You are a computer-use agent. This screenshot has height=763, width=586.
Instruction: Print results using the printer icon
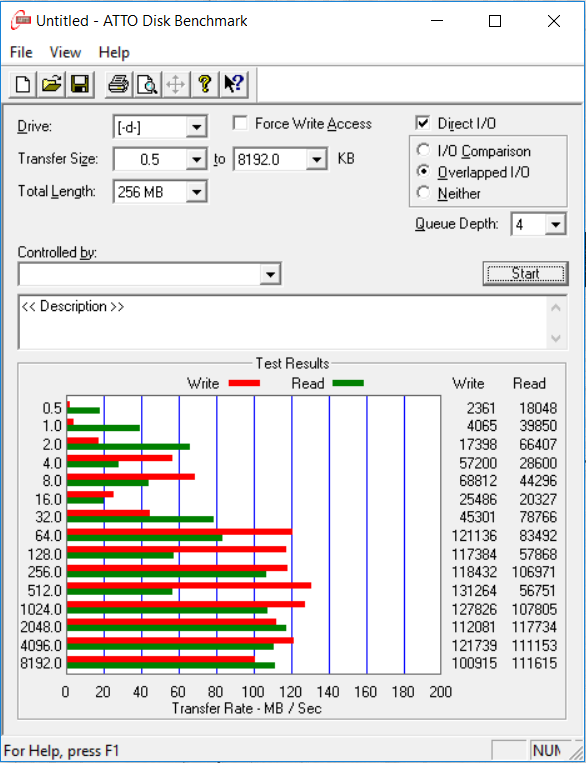coord(118,84)
